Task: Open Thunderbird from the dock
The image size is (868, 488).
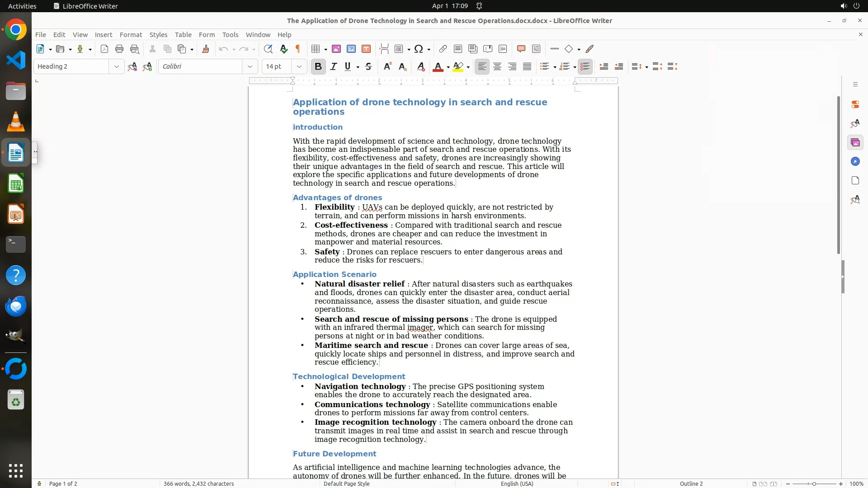Action: click(x=16, y=306)
